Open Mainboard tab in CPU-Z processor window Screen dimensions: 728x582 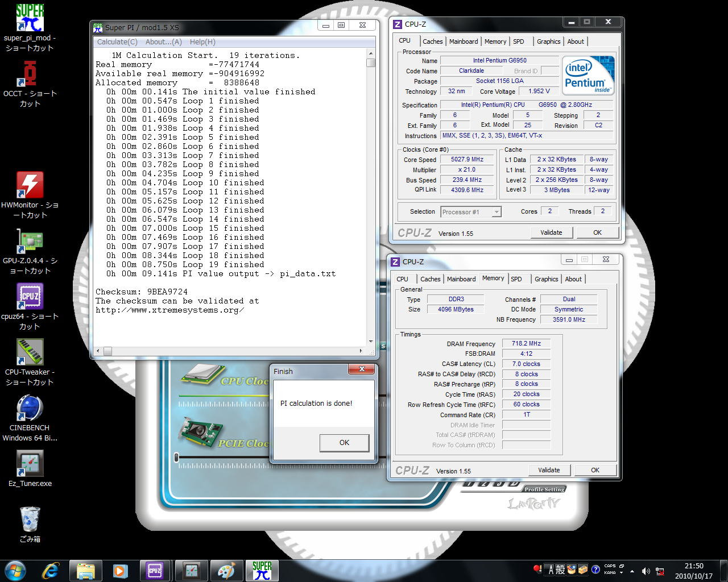click(x=464, y=41)
